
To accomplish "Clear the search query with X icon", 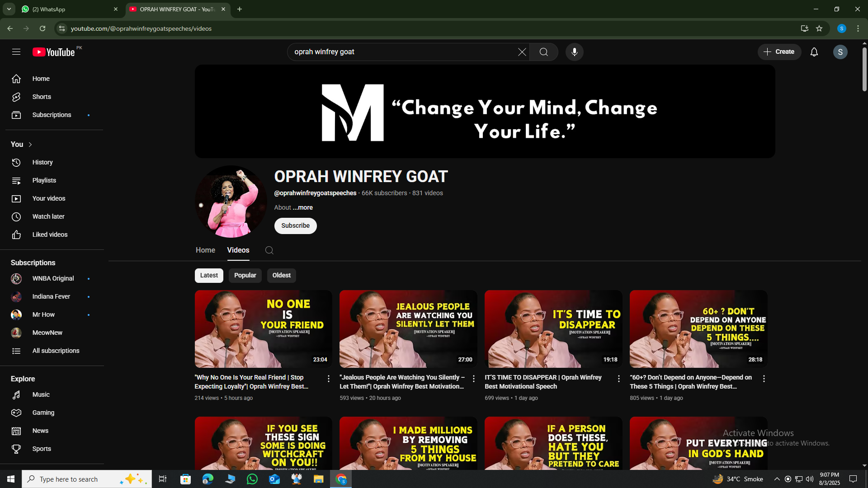I will [x=522, y=52].
